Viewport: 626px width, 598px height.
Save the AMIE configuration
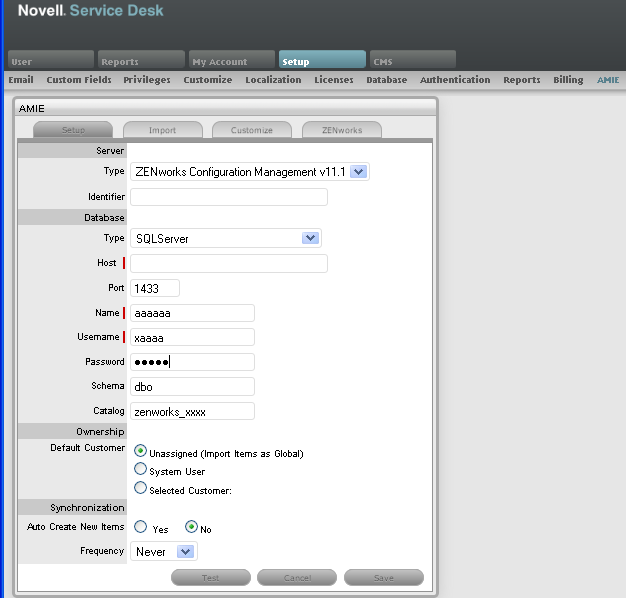tap(384, 578)
